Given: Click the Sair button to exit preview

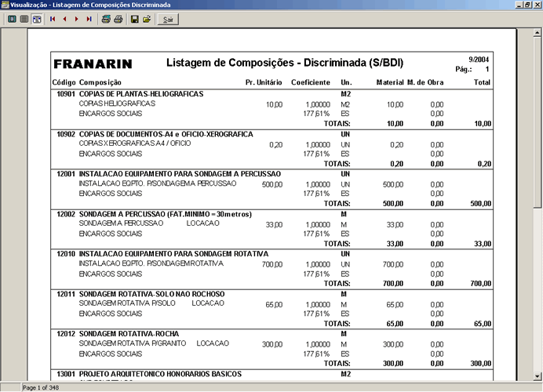Looking at the screenshot, I should [168, 20].
